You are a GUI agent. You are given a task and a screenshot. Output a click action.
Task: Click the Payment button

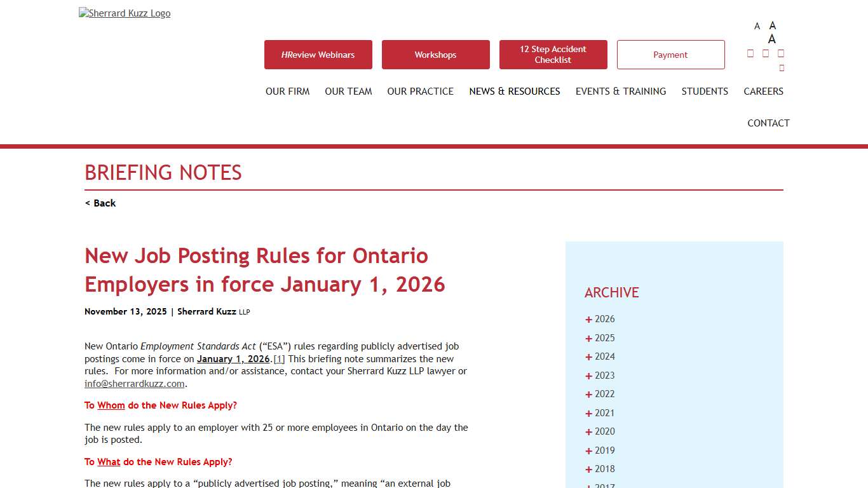tap(670, 55)
